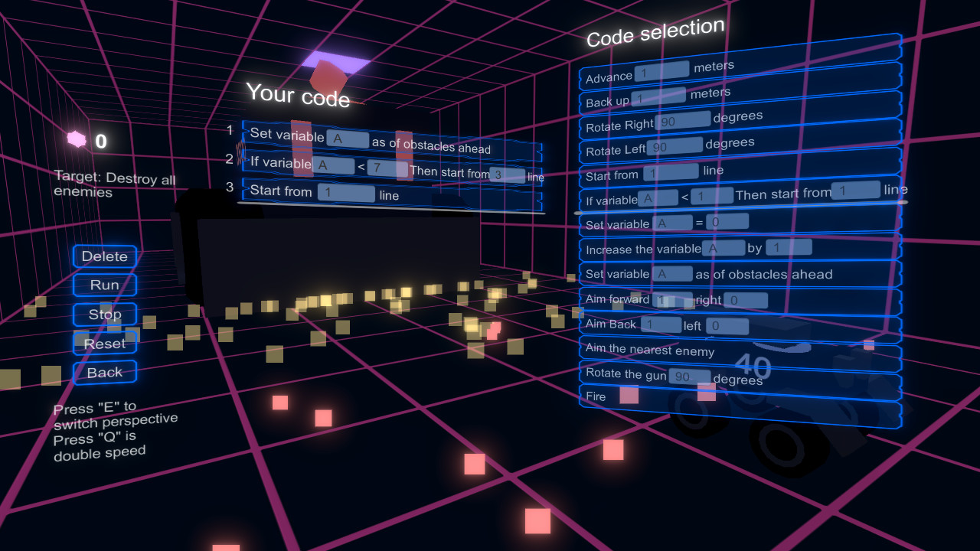
Task: Click the score value 0
Action: 101,142
